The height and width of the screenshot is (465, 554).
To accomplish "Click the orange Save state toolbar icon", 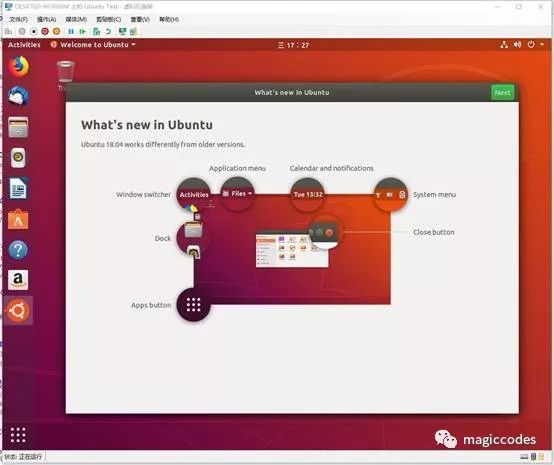I will click(x=57, y=31).
